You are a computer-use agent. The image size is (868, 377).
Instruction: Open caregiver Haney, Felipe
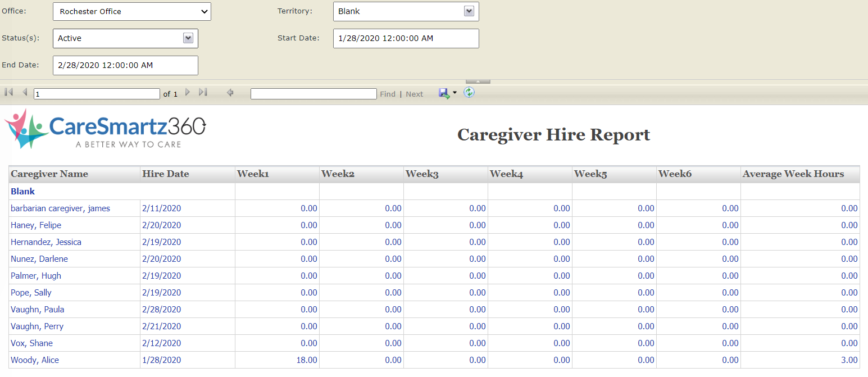[36, 225]
